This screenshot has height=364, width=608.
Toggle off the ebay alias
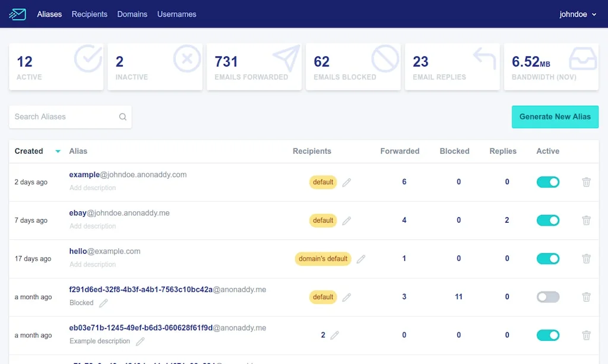pyautogui.click(x=547, y=220)
